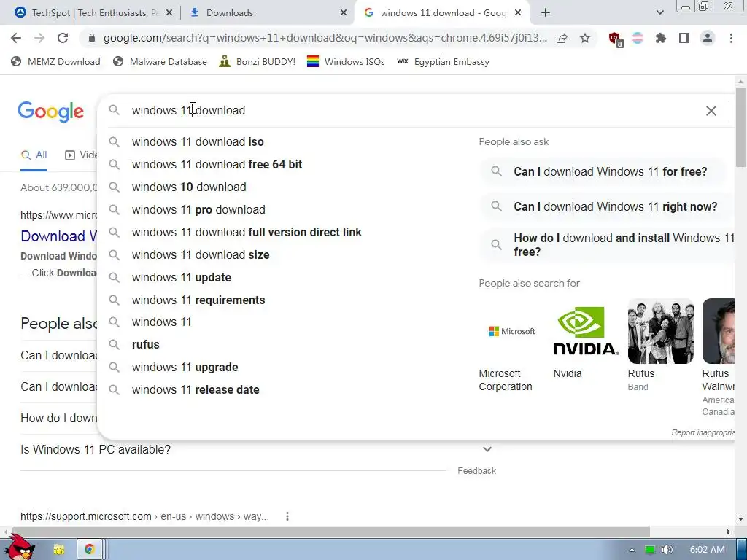Image resolution: width=747 pixels, height=560 pixels.
Task: Choose suggestion 'windows 10 download'
Action: [286, 187]
